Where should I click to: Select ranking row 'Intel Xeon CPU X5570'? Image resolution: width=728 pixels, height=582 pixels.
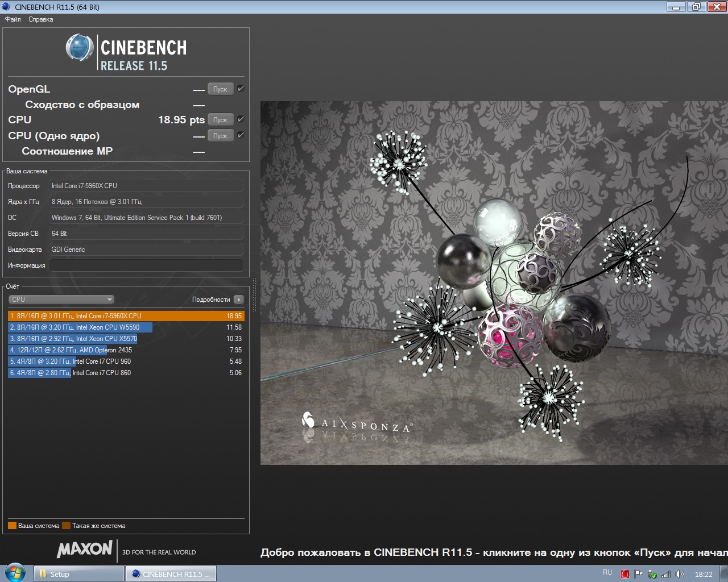126,339
